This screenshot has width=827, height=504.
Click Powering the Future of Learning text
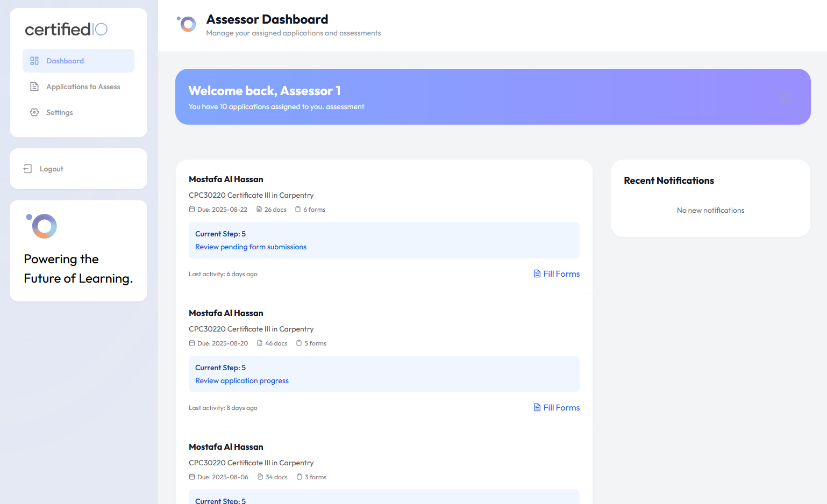point(79,269)
